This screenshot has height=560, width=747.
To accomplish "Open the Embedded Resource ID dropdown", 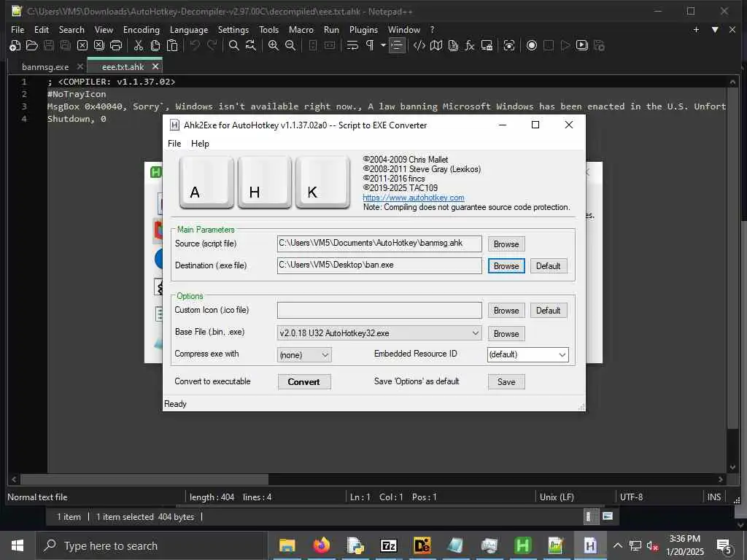I will coord(527,354).
